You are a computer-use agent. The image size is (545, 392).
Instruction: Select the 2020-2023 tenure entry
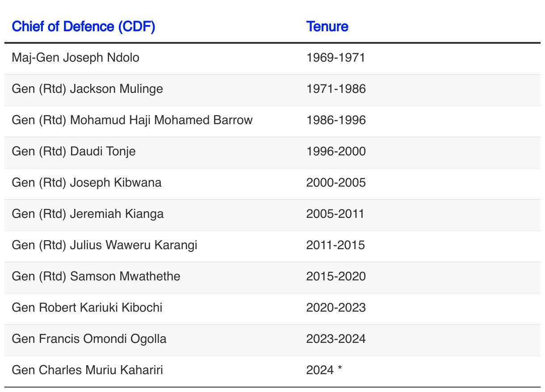(x=336, y=308)
